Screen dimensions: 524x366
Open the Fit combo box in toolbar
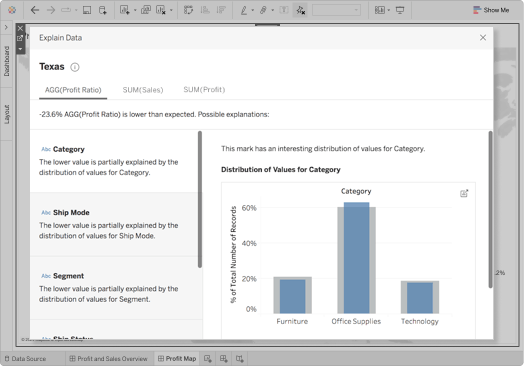click(336, 10)
